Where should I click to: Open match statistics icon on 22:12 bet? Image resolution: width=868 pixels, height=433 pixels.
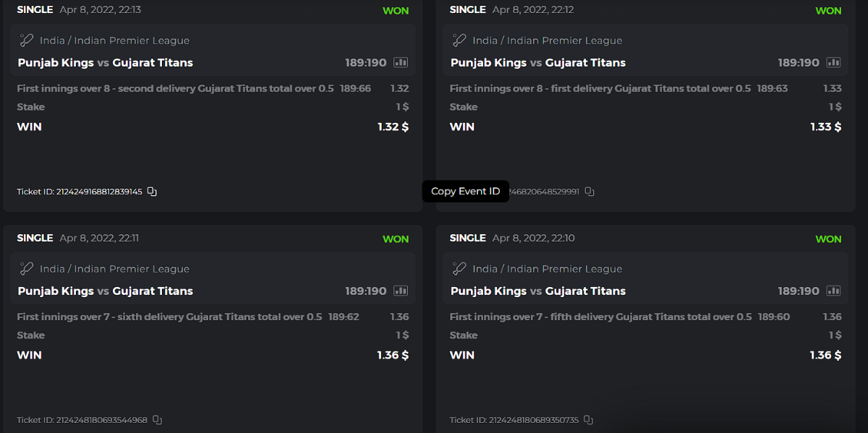[833, 63]
